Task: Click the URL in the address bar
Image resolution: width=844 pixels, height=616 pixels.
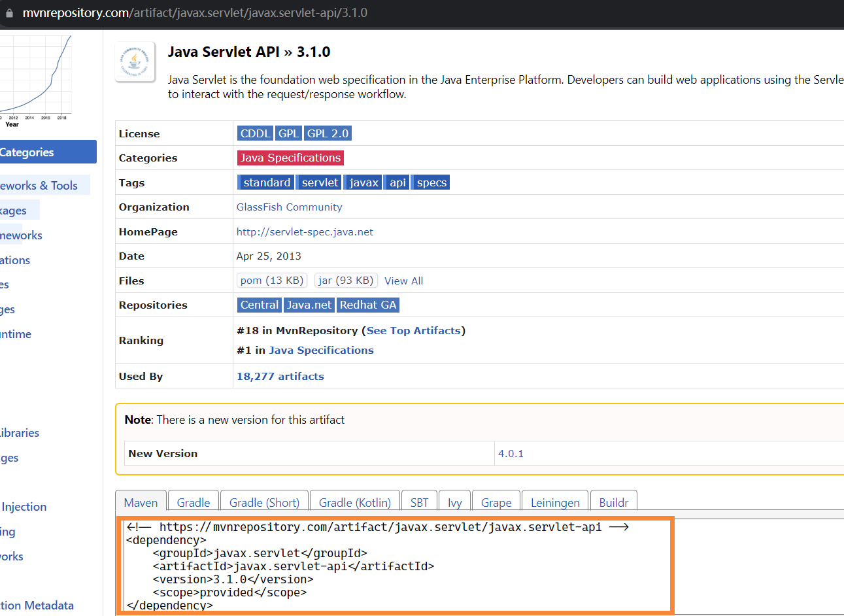Action: click(x=195, y=13)
